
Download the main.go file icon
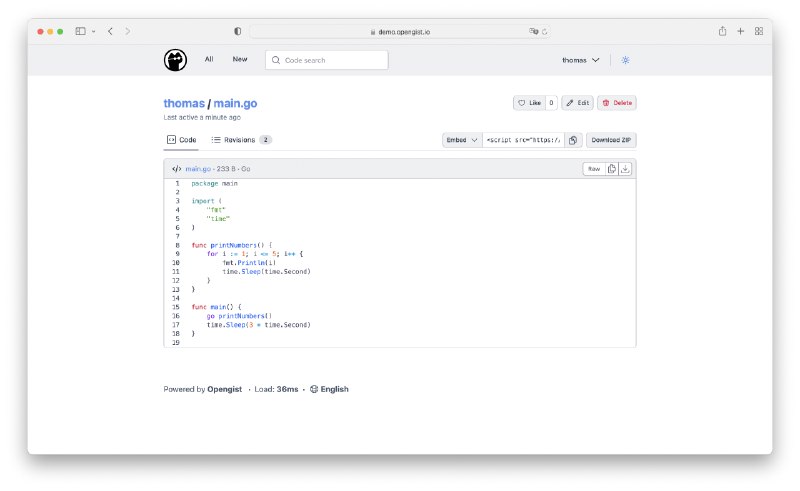tap(626, 169)
